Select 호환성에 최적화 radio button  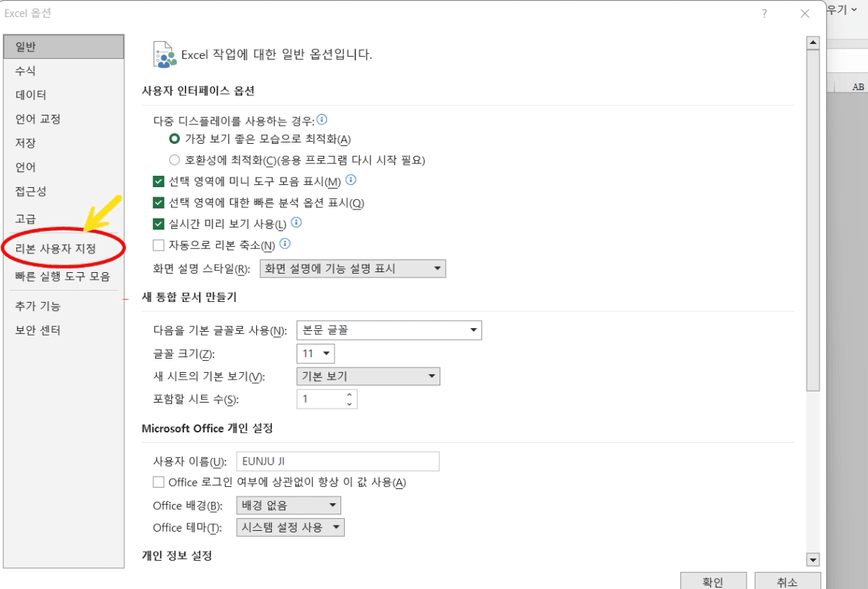point(174,160)
